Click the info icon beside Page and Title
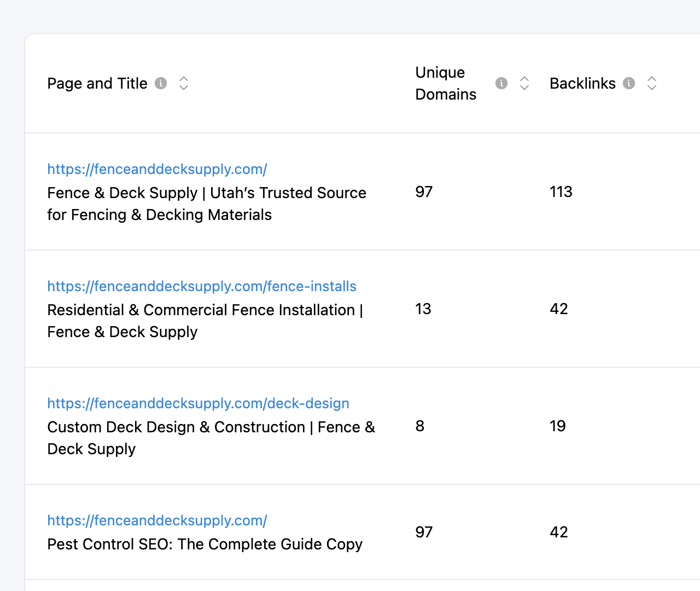This screenshot has height=591, width=700. [161, 83]
